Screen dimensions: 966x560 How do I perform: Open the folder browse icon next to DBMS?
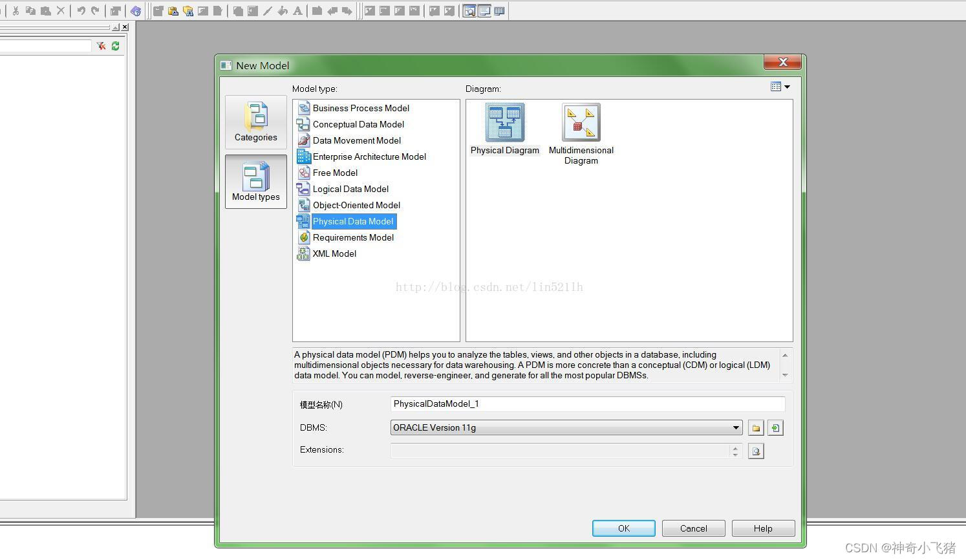755,427
